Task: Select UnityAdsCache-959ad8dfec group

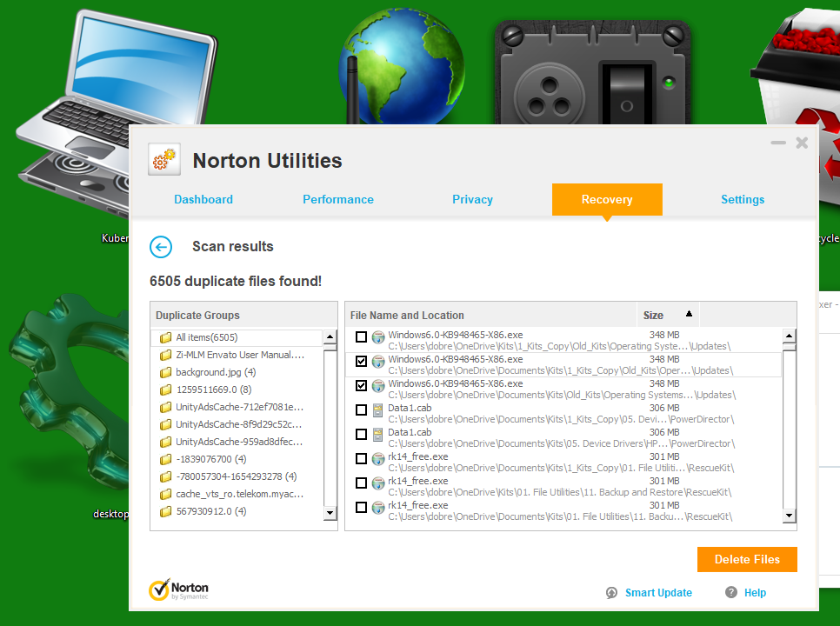Action: 239,442
